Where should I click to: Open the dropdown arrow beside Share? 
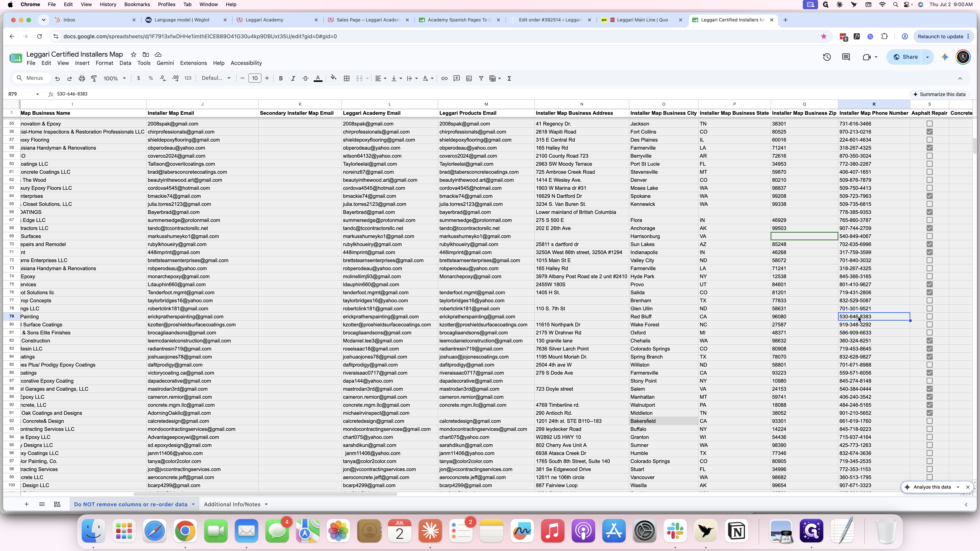(927, 57)
